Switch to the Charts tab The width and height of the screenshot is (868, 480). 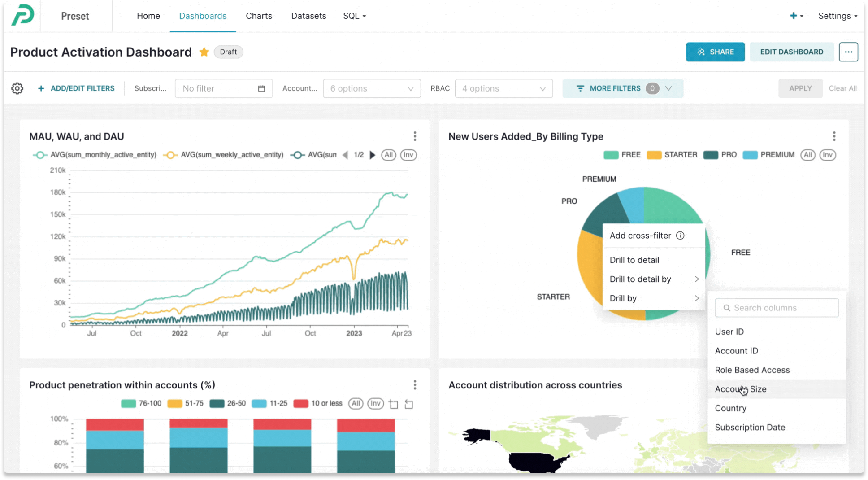point(259,16)
